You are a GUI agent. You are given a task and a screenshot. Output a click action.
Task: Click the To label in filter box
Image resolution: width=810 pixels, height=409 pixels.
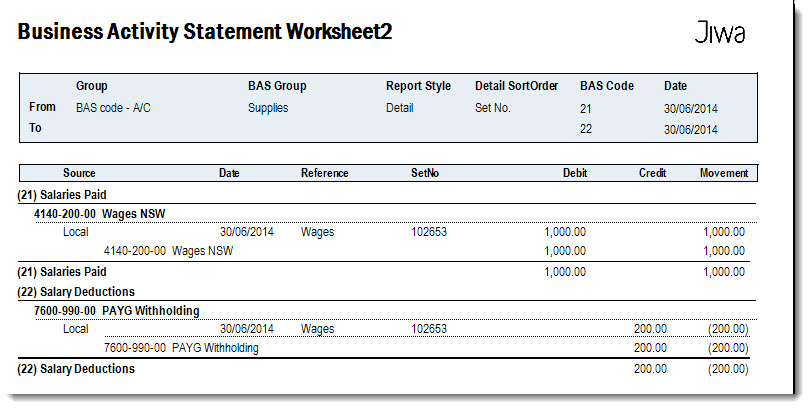(35, 128)
